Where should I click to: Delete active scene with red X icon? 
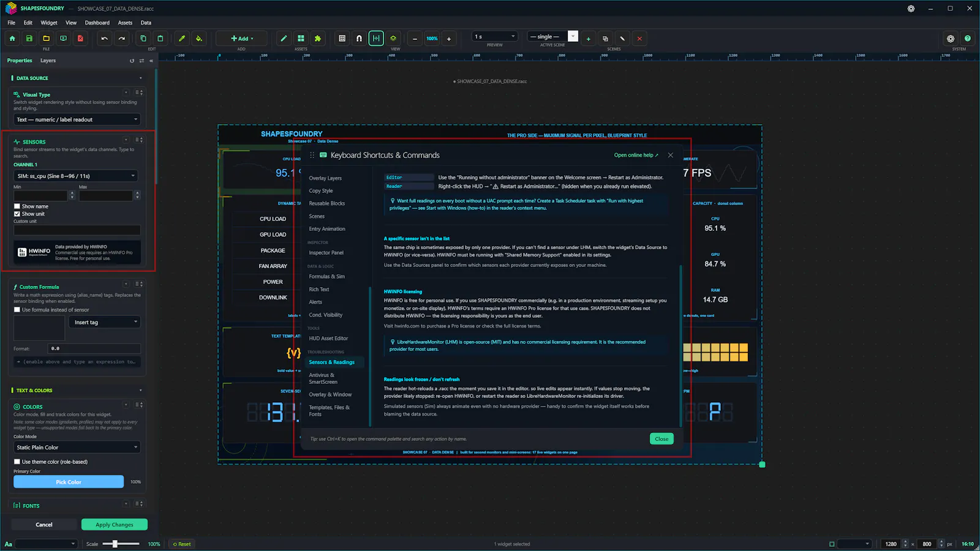pyautogui.click(x=639, y=39)
